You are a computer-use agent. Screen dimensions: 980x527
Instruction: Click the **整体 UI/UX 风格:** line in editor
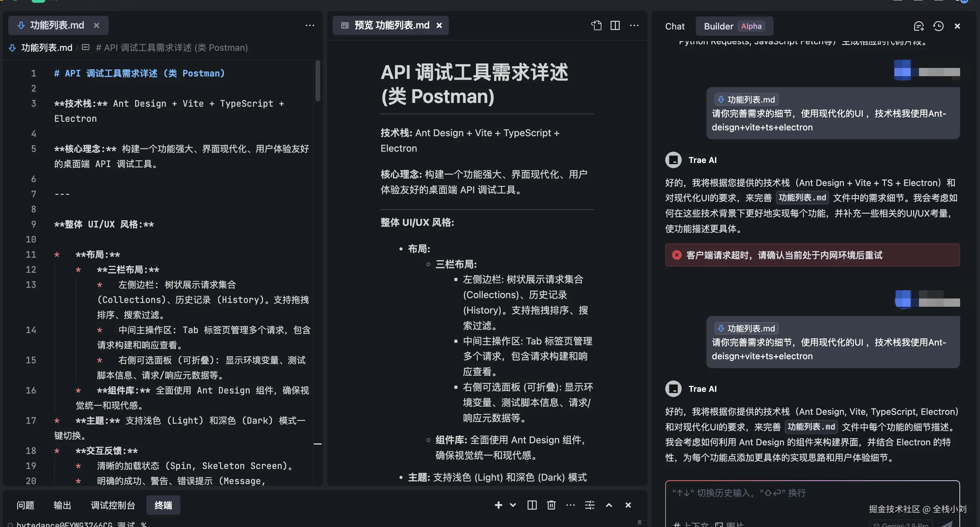[x=104, y=224]
